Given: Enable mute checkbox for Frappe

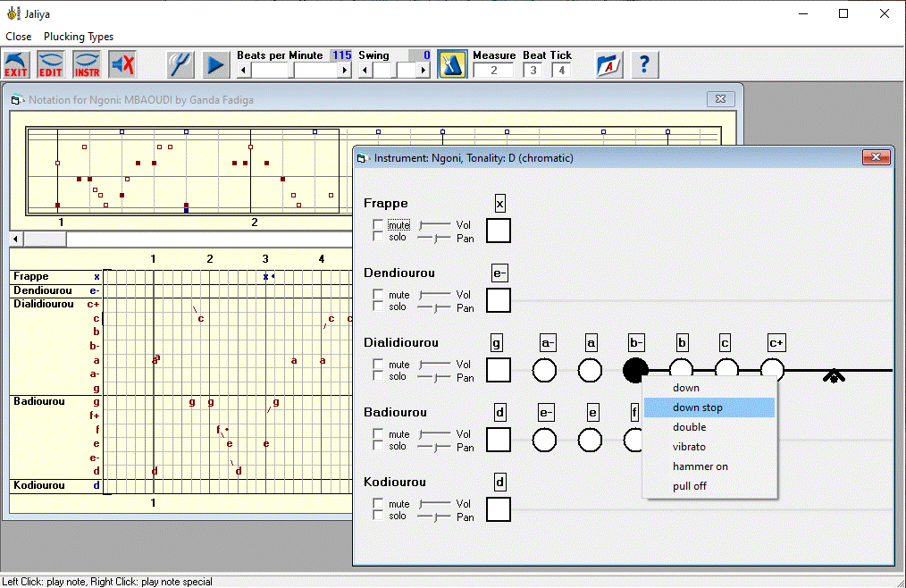Looking at the screenshot, I should tap(378, 225).
